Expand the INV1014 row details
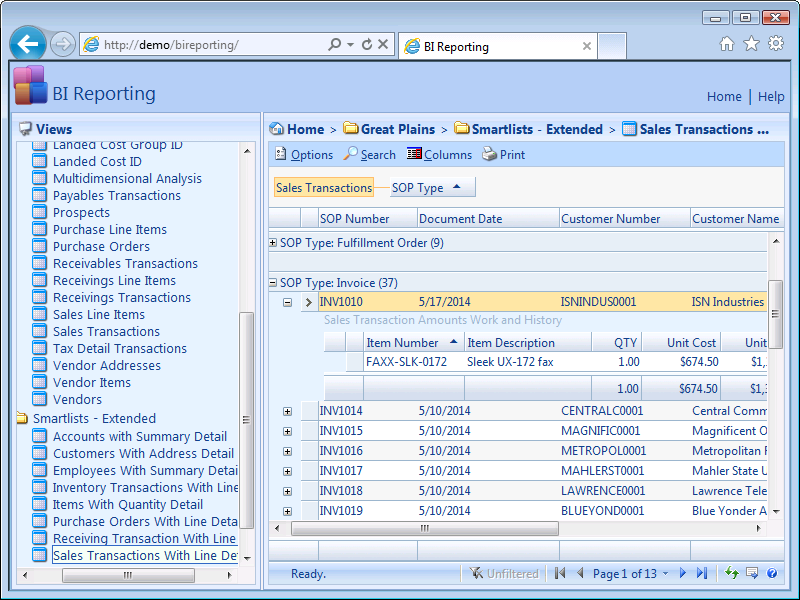The width and height of the screenshot is (800, 600). coord(287,411)
